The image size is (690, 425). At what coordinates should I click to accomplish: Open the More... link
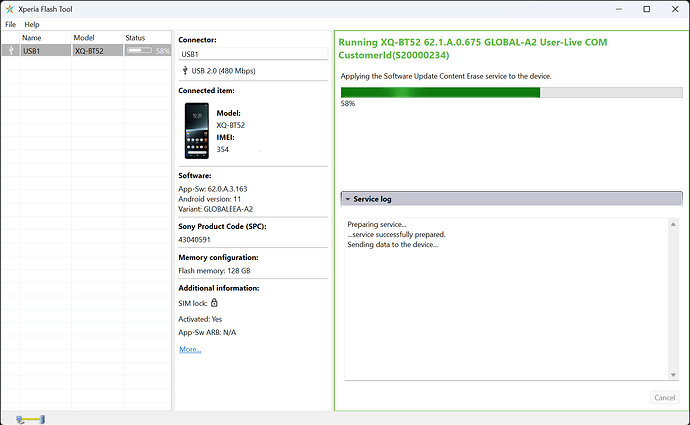click(190, 349)
